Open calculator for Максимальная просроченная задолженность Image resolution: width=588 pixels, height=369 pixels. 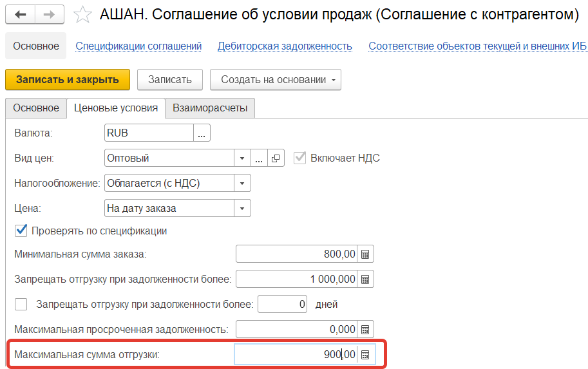click(365, 329)
